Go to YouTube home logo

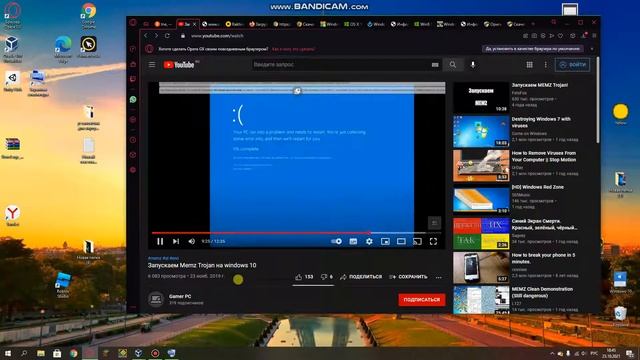(x=179, y=64)
